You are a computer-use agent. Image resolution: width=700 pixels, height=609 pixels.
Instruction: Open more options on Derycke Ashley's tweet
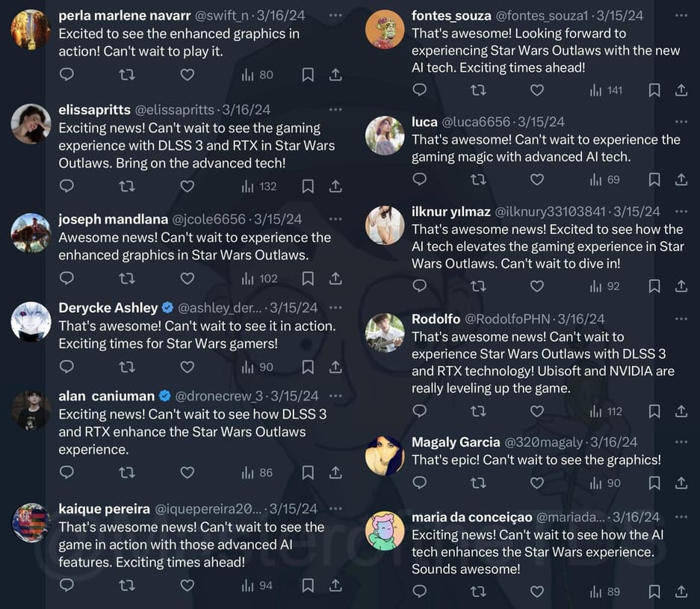click(x=335, y=308)
